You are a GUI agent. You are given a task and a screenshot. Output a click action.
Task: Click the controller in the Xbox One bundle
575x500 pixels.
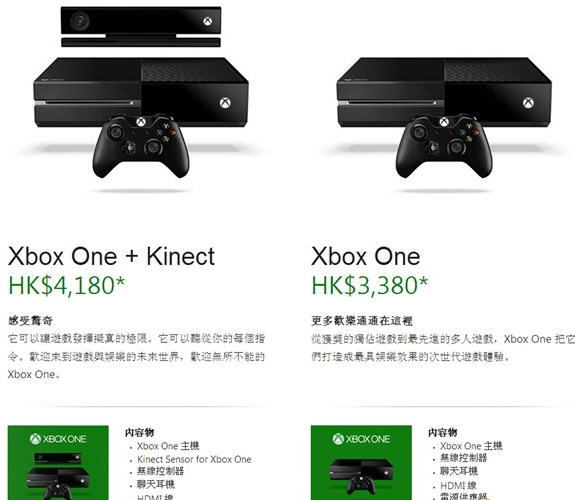tap(444, 147)
